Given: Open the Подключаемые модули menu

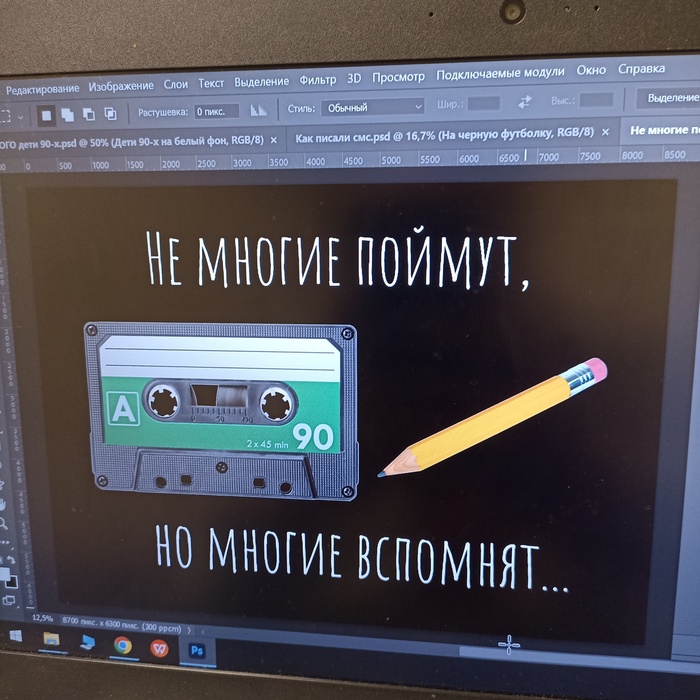Looking at the screenshot, I should click(500, 73).
